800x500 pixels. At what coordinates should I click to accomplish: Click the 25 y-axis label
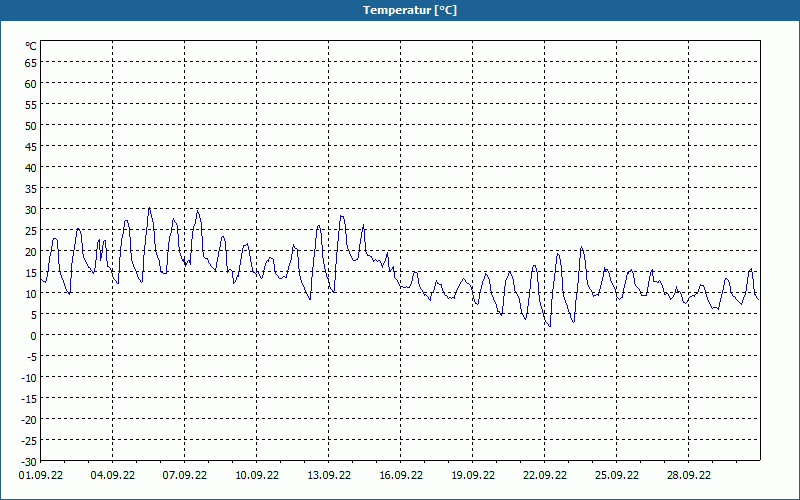click(x=31, y=231)
